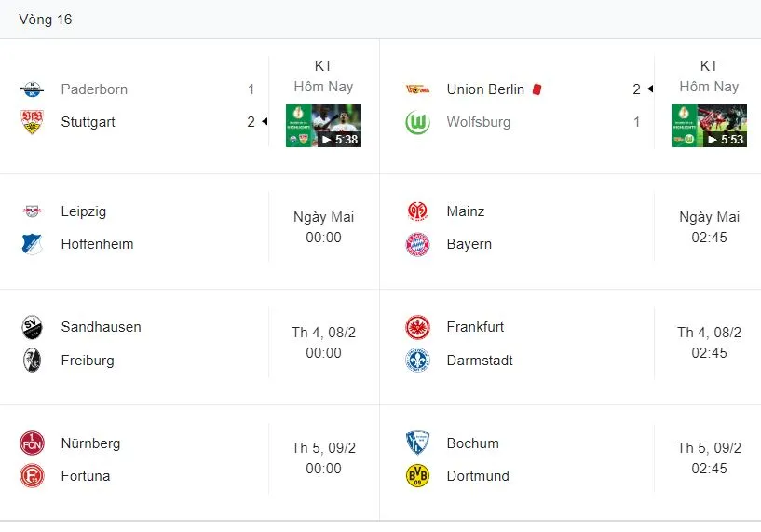Viewport: 761px width, 532px height.
Task: Play the Union Berlin vs Wolfsburg highlights
Action: 709,126
